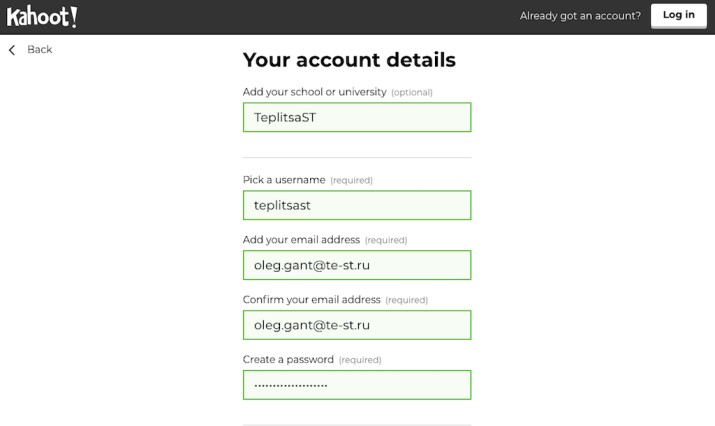The height and width of the screenshot is (426, 715).
Task: Click "(required)" hint next to Create a password
Action: (x=360, y=361)
